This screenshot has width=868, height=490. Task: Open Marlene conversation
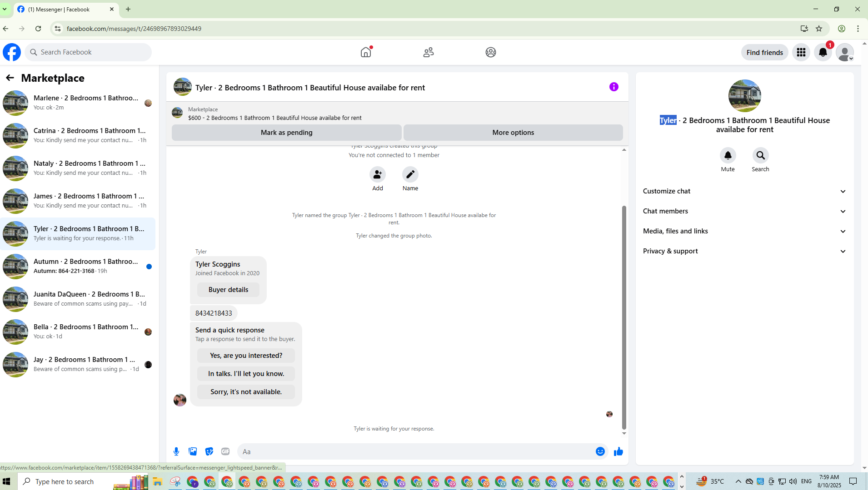[x=78, y=103]
